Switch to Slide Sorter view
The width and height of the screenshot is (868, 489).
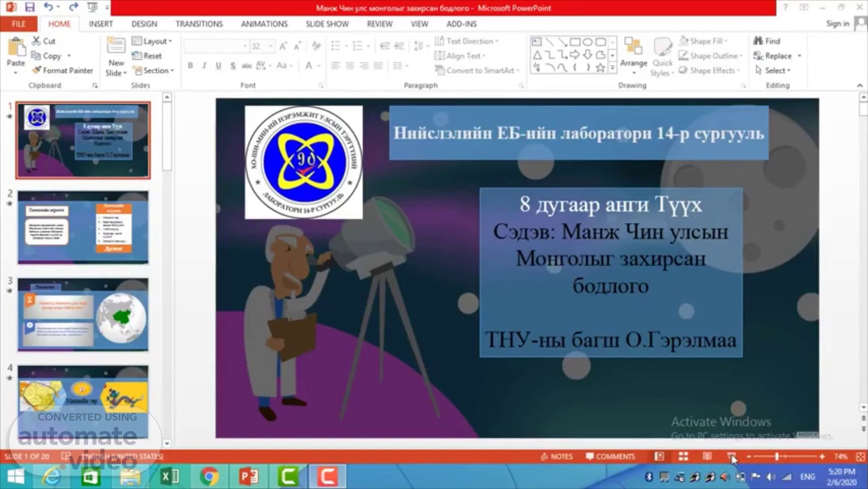pos(683,456)
